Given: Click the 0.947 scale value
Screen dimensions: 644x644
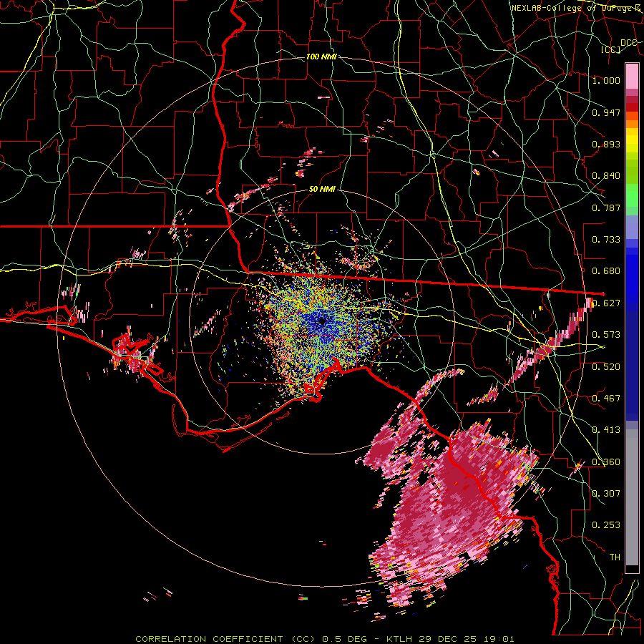Looking at the screenshot, I should [606, 112].
